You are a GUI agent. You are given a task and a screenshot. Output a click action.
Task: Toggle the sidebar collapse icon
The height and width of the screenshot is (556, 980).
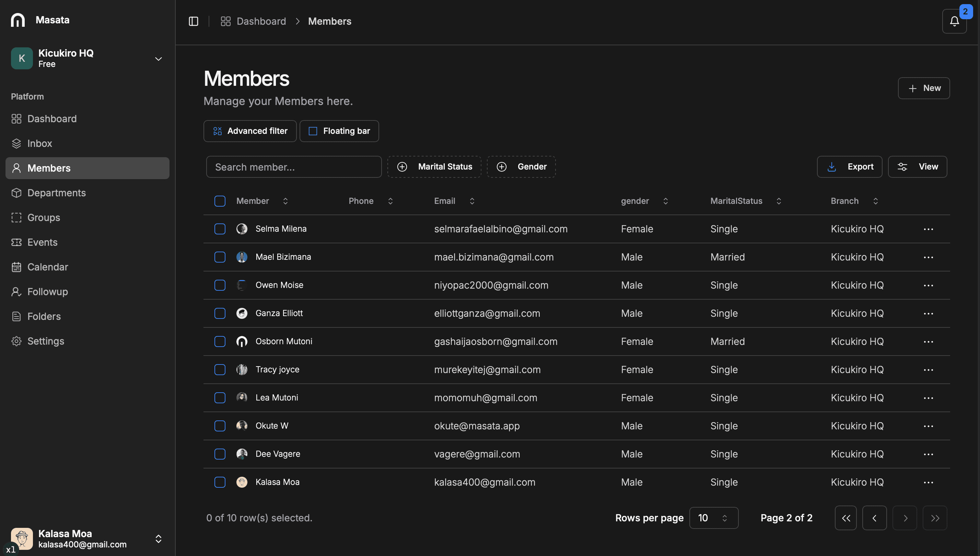tap(194, 21)
